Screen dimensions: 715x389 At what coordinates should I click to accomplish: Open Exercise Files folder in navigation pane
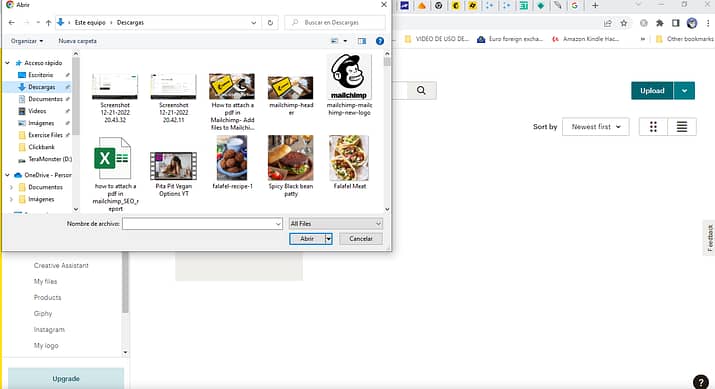(45, 135)
